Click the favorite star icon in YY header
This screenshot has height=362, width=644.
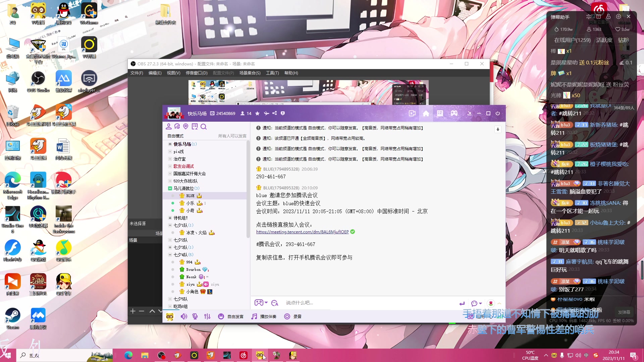[x=257, y=114]
